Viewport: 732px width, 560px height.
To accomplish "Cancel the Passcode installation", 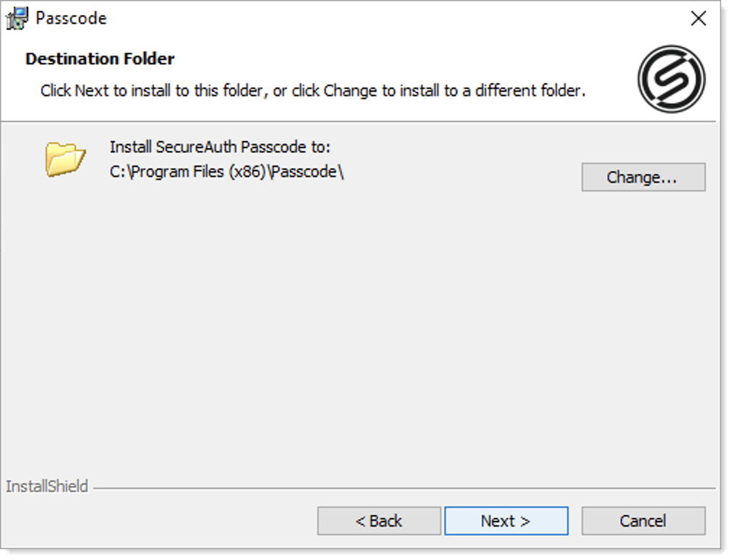I will point(643,521).
